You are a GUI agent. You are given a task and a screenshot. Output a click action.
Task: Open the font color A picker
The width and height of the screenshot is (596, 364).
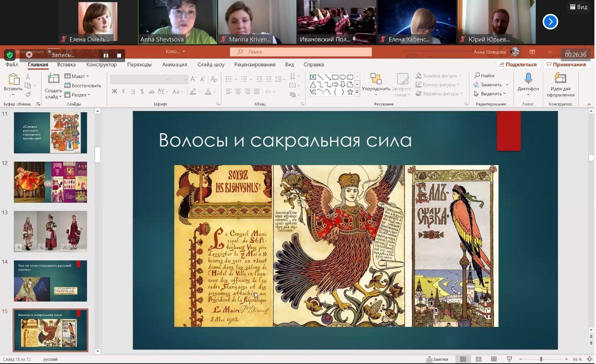click(208, 91)
